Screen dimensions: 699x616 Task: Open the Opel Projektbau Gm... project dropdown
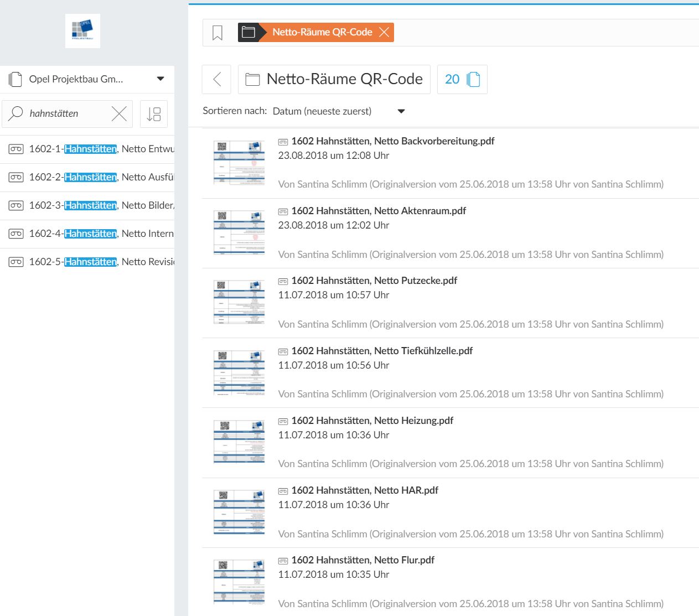coord(87,79)
